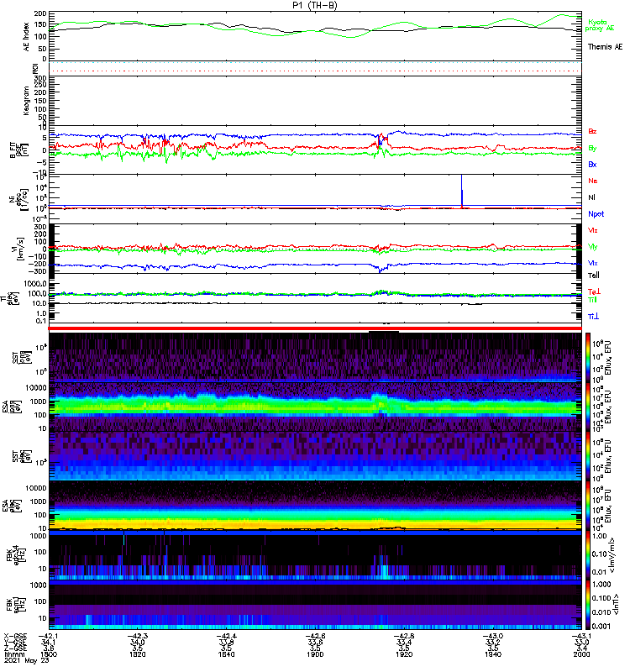Viewport: 630px width, 672px height.
Task: Click the red Viz velocity legend label
Action: (593, 230)
